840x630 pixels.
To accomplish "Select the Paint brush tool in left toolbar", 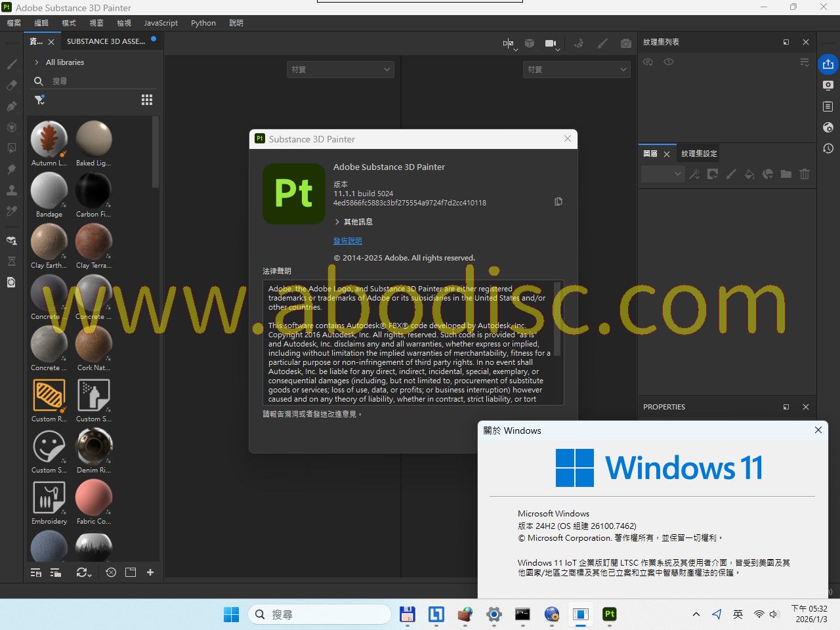I will click(x=12, y=64).
